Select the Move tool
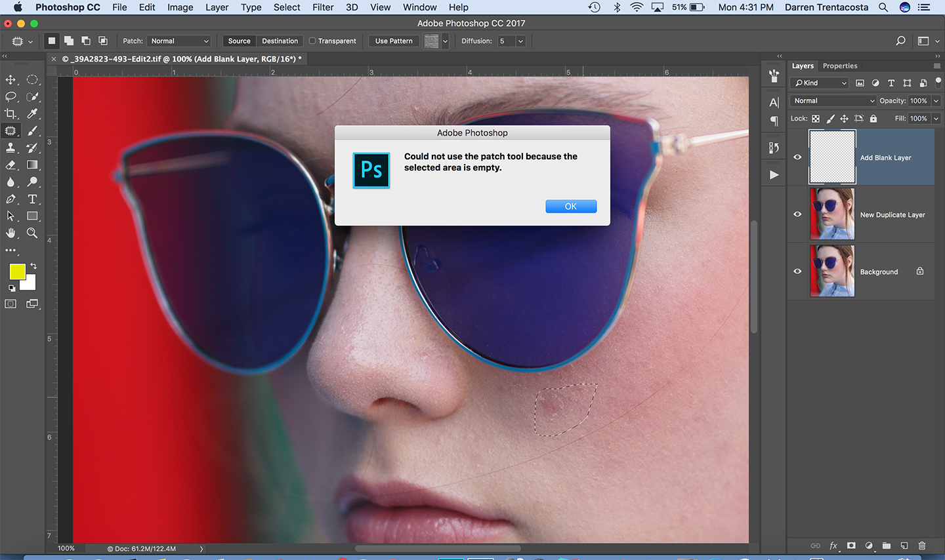Screen dimensions: 945x560 pyautogui.click(x=11, y=80)
